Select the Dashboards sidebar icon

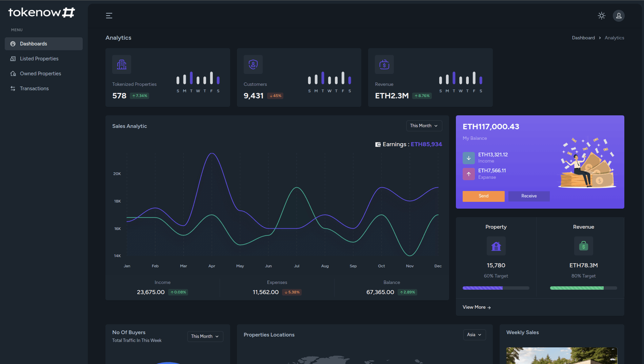(13, 43)
